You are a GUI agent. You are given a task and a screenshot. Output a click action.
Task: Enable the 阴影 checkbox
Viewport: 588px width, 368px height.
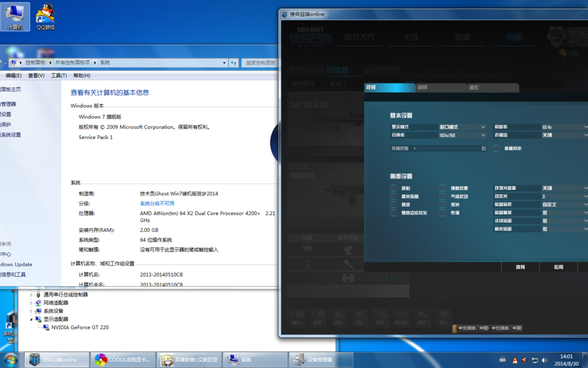point(393,188)
